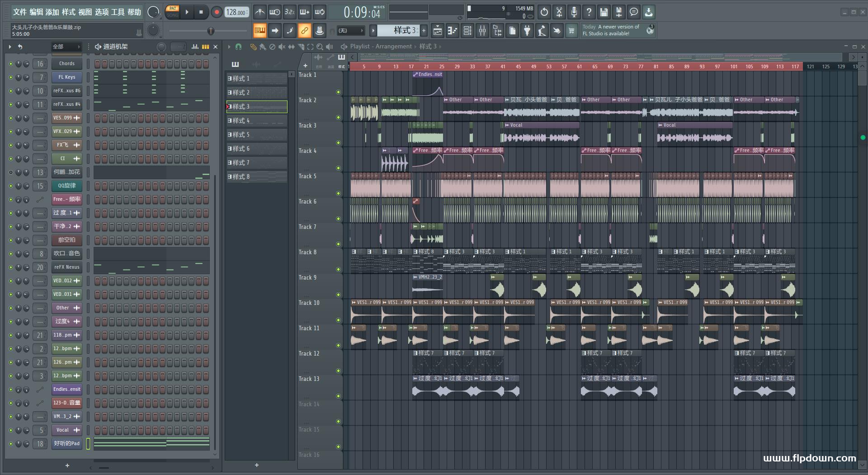Select the pencil draw tool in playlist

coord(253,47)
